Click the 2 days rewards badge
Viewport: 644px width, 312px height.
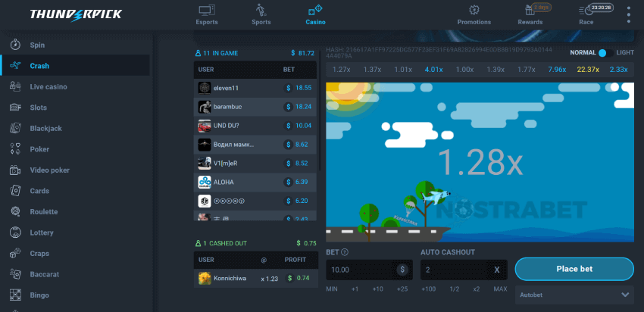541,7
